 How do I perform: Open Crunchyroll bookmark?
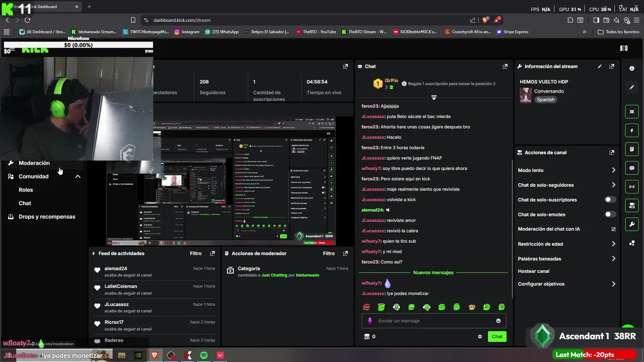click(x=467, y=32)
